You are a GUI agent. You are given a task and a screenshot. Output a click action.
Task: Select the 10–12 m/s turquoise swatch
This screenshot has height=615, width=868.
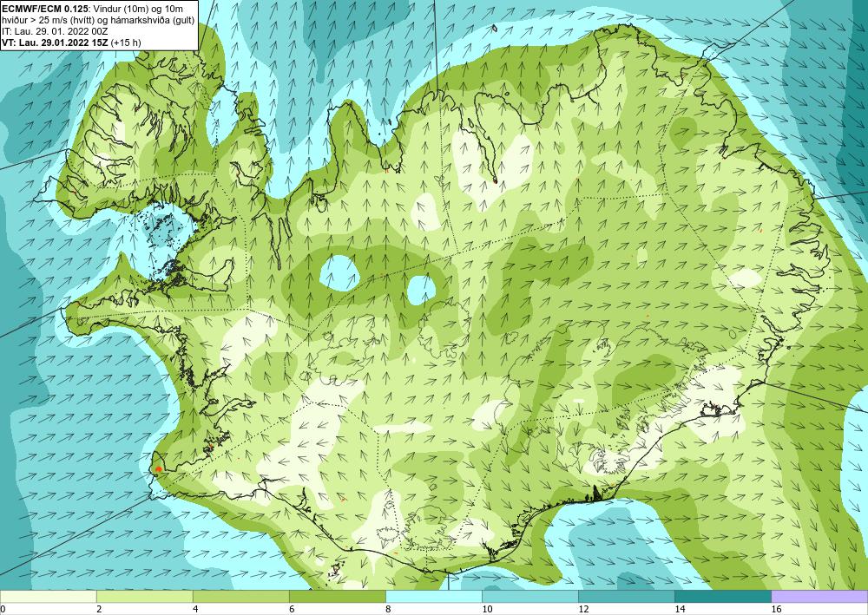[x=530, y=596]
